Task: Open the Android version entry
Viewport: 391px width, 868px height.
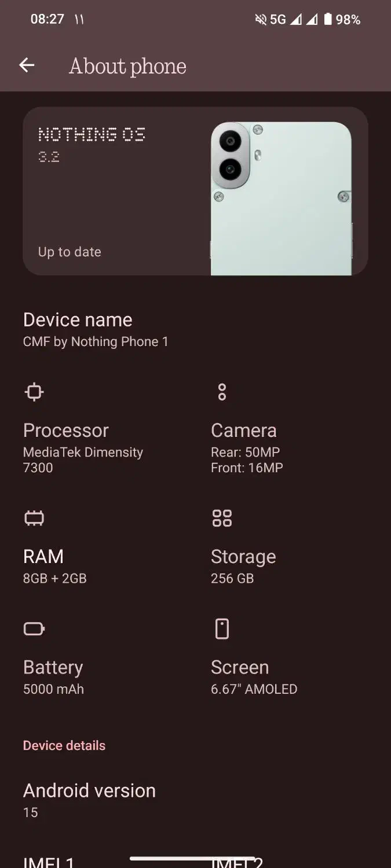Action: [x=89, y=800]
